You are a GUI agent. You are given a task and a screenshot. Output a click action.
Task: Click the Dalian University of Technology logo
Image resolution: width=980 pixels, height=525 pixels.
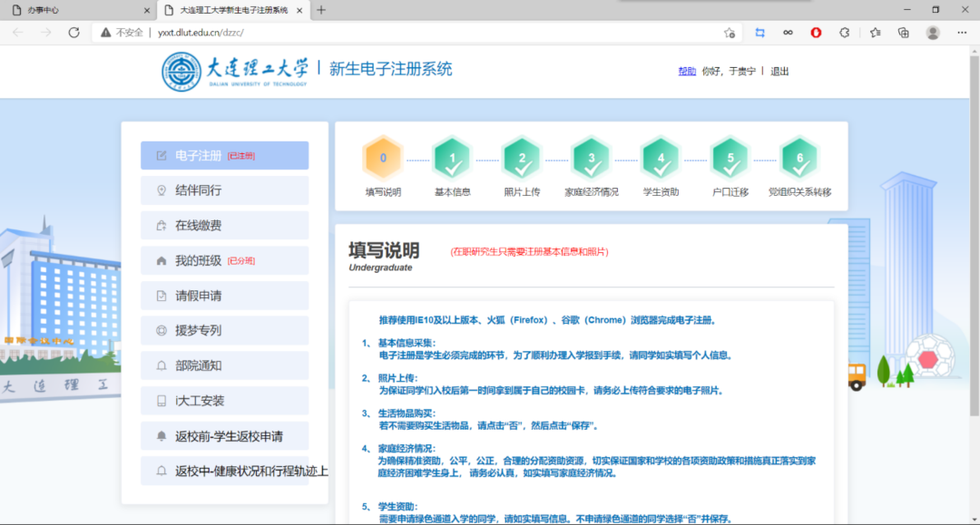[180, 71]
